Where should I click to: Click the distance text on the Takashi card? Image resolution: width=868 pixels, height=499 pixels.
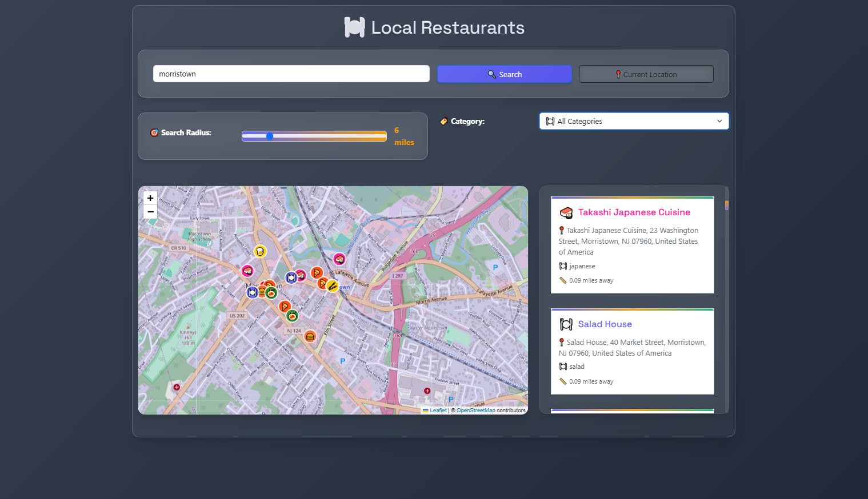coord(591,280)
